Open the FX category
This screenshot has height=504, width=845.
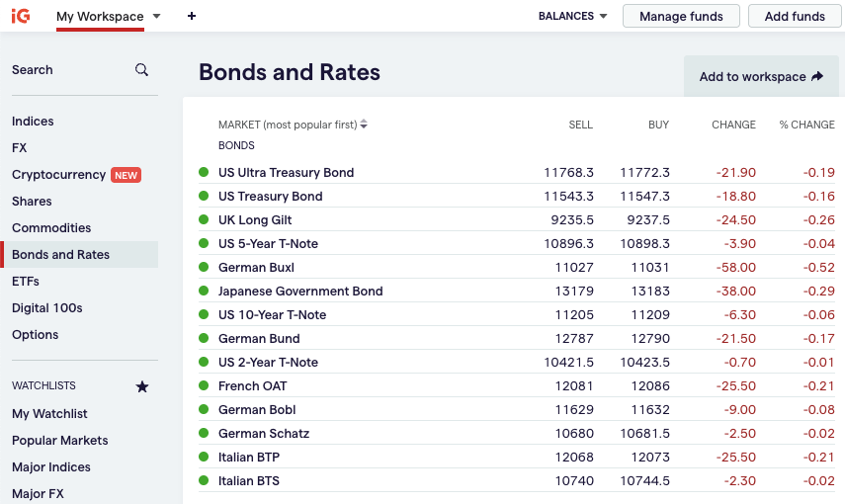[20, 147]
